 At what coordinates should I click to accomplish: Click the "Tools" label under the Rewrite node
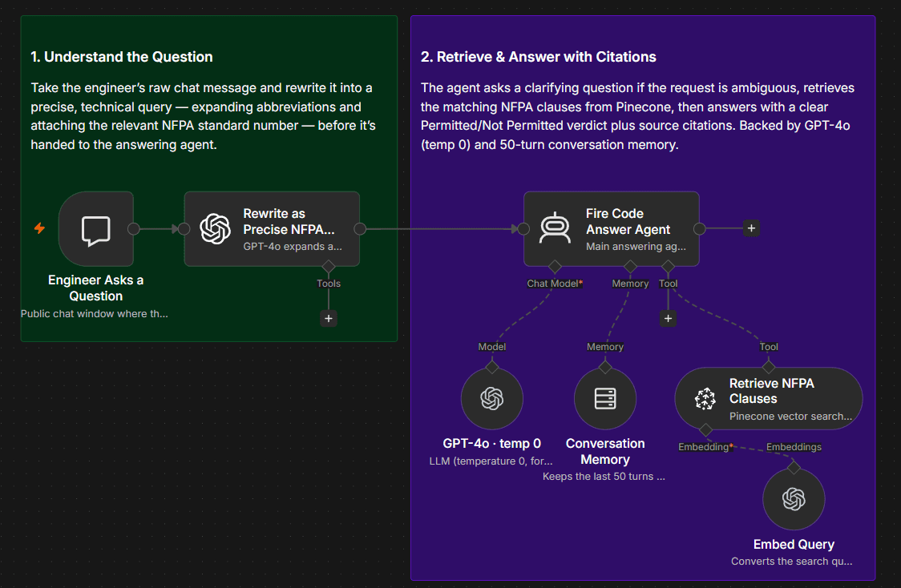(329, 283)
